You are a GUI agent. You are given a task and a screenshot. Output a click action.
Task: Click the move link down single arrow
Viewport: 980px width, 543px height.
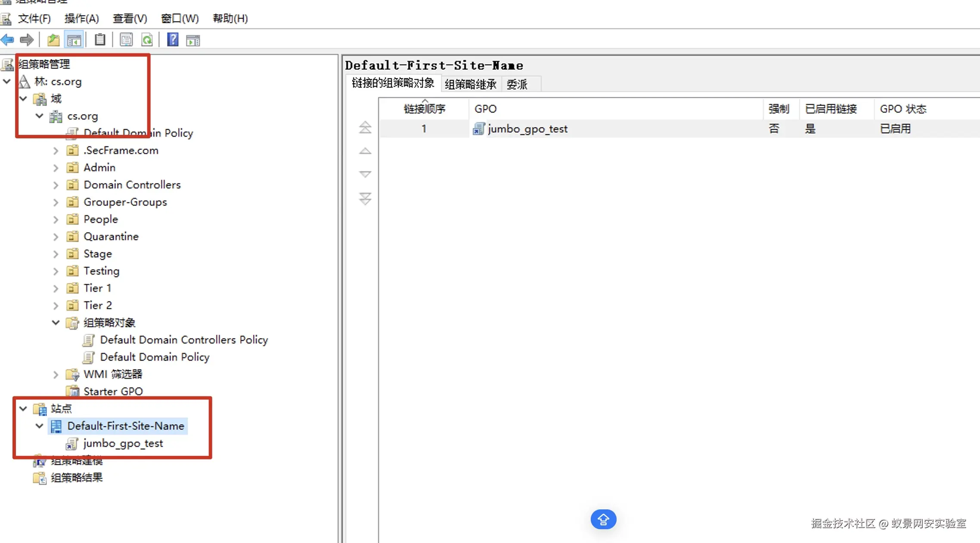click(365, 175)
